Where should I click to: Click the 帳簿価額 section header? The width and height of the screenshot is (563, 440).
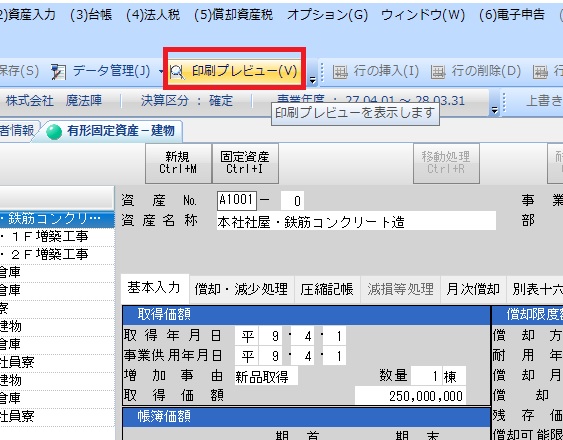point(307,417)
